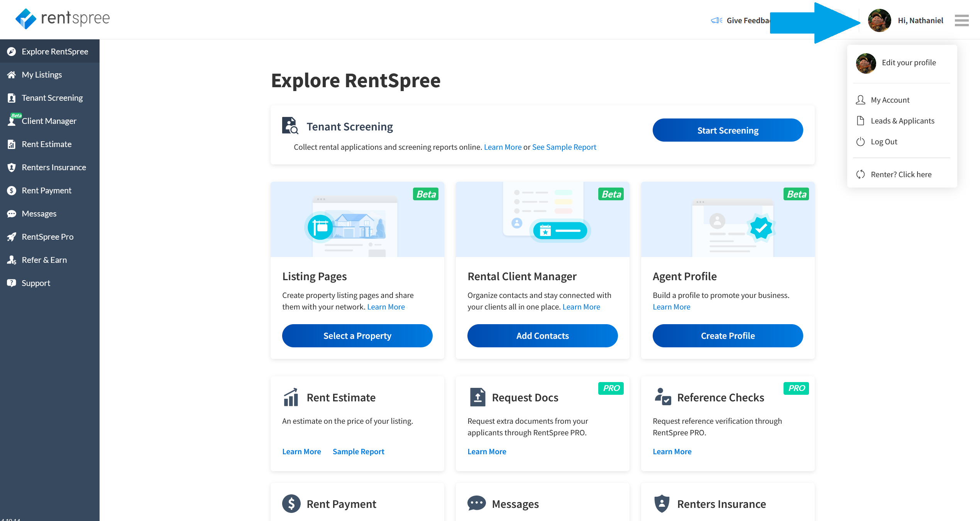Click the Create Profile button

pos(728,336)
